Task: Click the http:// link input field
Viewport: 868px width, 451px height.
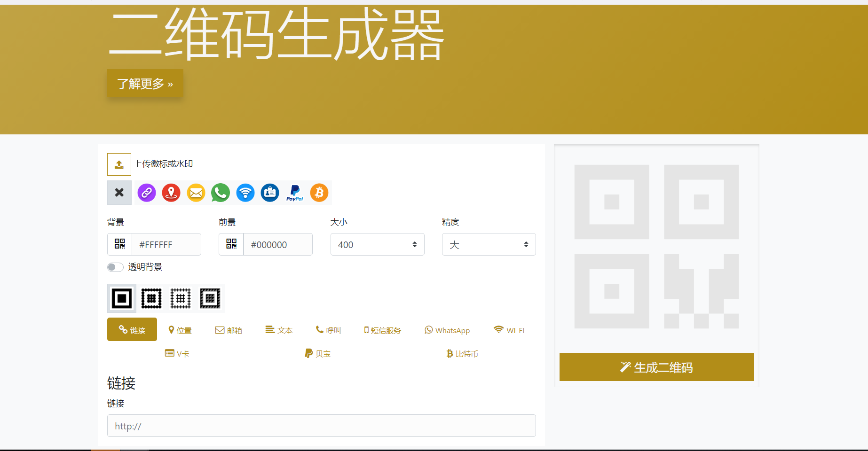Action: 321,426
